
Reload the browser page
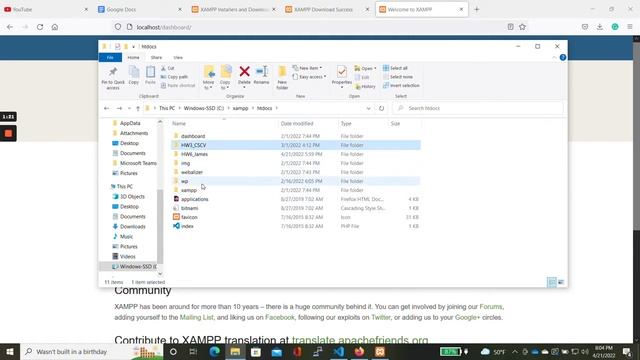pyautogui.click(x=40, y=27)
